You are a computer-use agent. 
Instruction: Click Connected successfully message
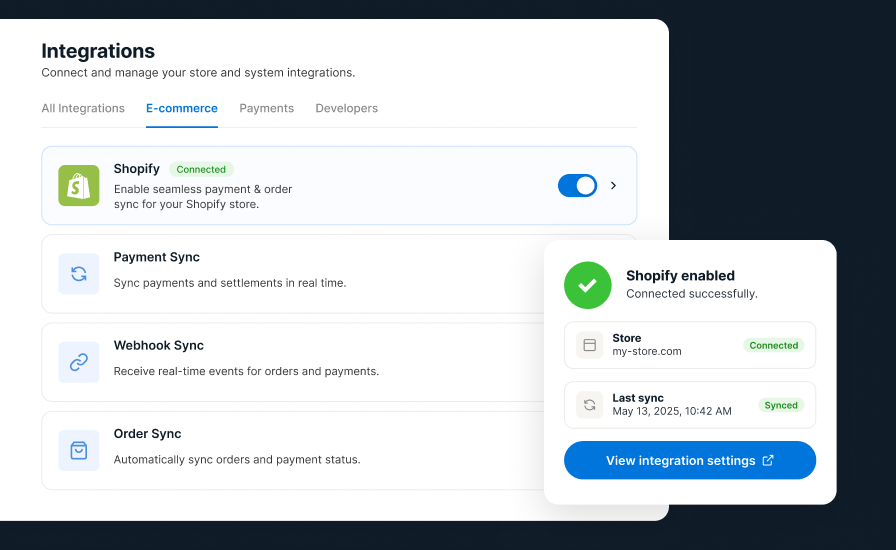pyautogui.click(x=692, y=294)
